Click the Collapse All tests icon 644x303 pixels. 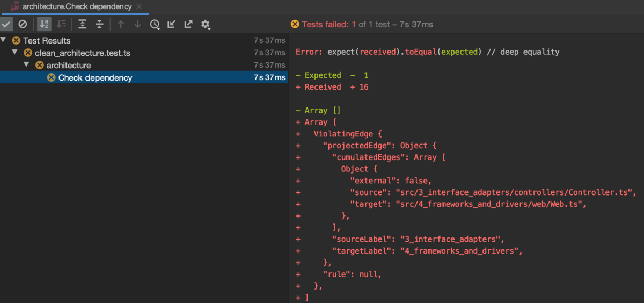[x=99, y=24]
